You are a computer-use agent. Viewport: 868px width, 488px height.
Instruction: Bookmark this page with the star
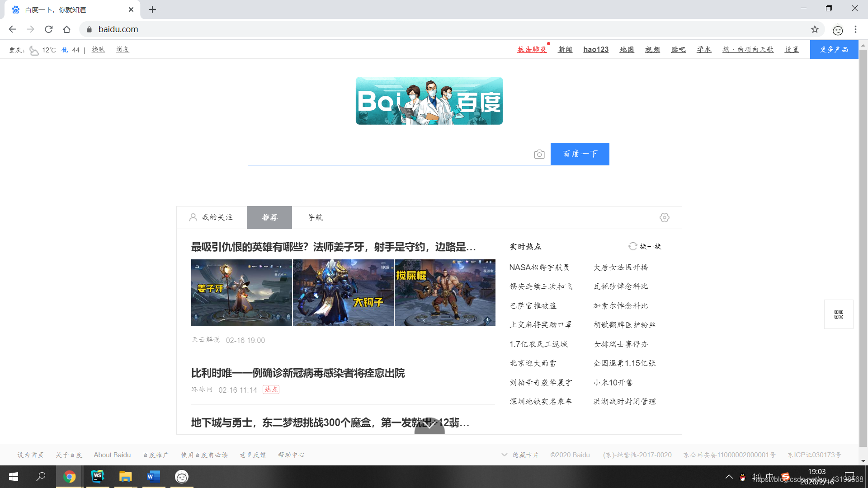pos(815,29)
